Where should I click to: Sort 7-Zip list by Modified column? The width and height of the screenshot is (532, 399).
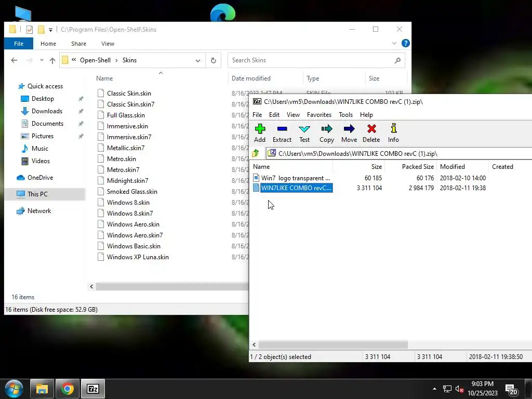(453, 167)
